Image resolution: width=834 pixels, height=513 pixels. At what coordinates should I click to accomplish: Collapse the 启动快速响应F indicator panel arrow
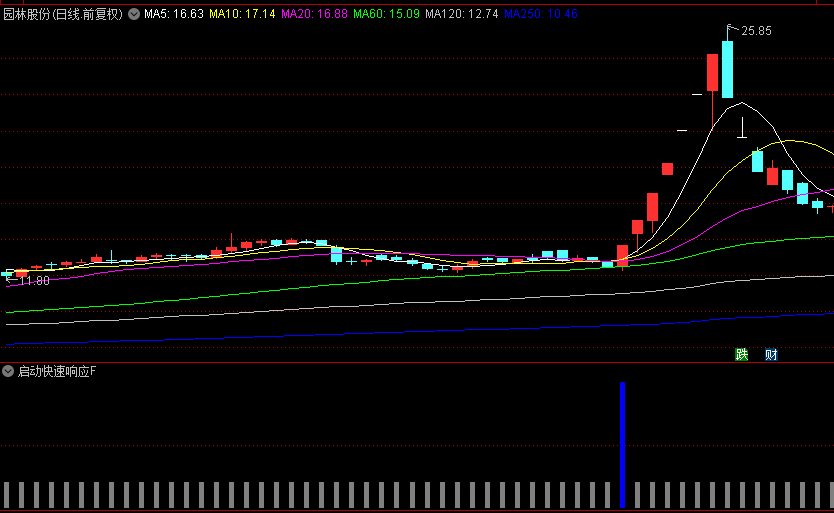(x=8, y=371)
